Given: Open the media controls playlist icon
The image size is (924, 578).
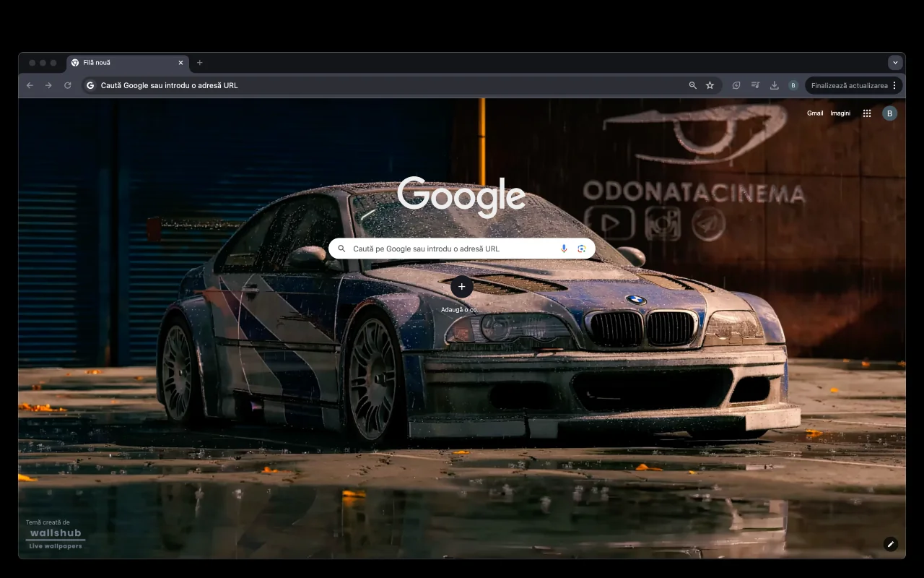Looking at the screenshot, I should [755, 85].
